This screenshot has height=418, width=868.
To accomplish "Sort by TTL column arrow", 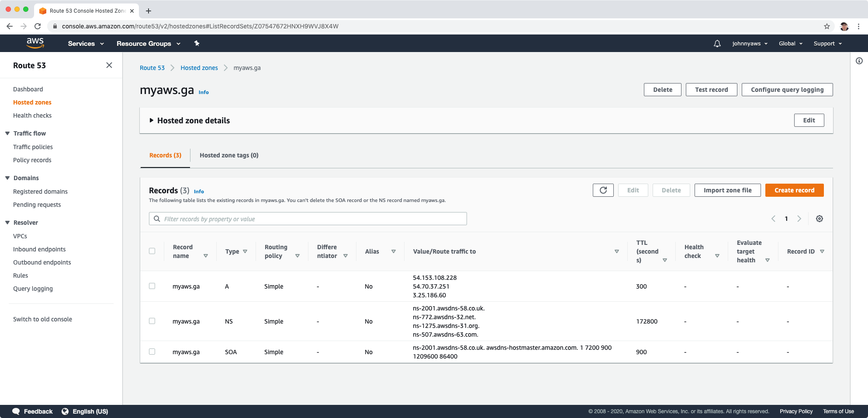I will pos(665,260).
